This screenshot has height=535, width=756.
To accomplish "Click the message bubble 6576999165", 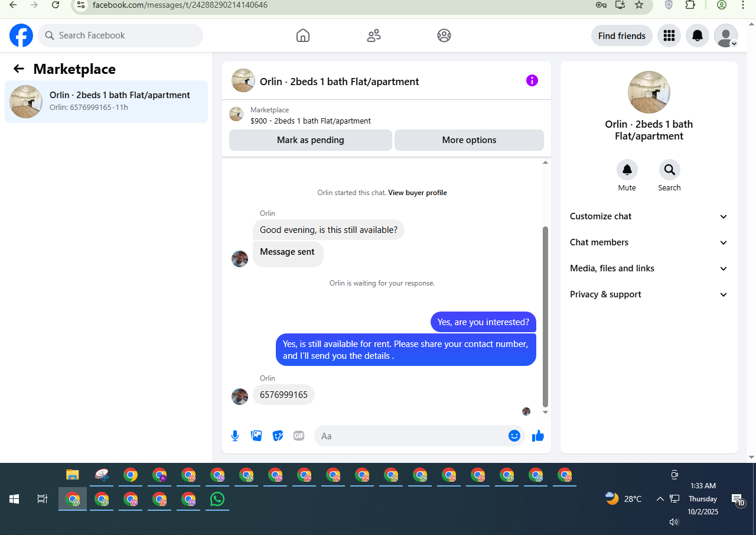I will click(283, 395).
